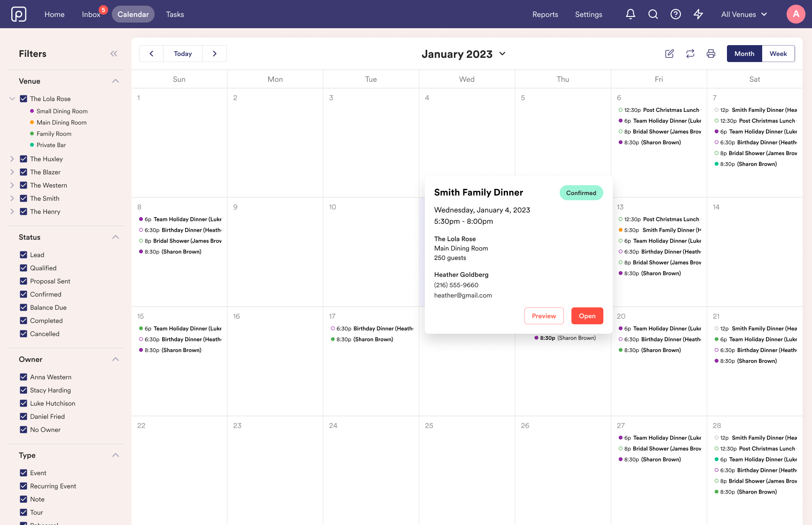
Task: Collapse the Filters sidebar panel
Action: [114, 54]
